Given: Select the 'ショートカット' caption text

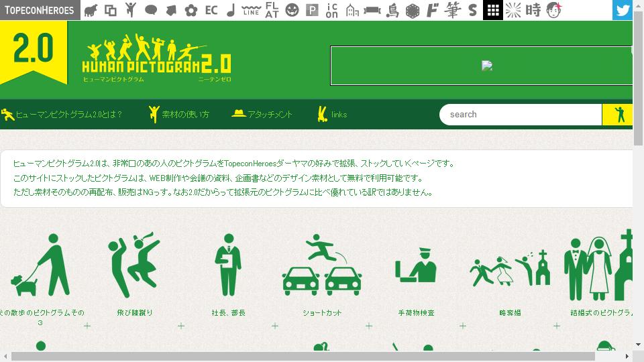Looking at the screenshot, I should point(323,313).
